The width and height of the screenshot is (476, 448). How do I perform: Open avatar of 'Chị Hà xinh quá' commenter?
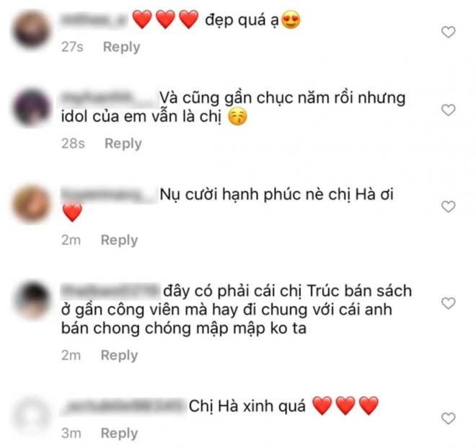click(x=32, y=416)
